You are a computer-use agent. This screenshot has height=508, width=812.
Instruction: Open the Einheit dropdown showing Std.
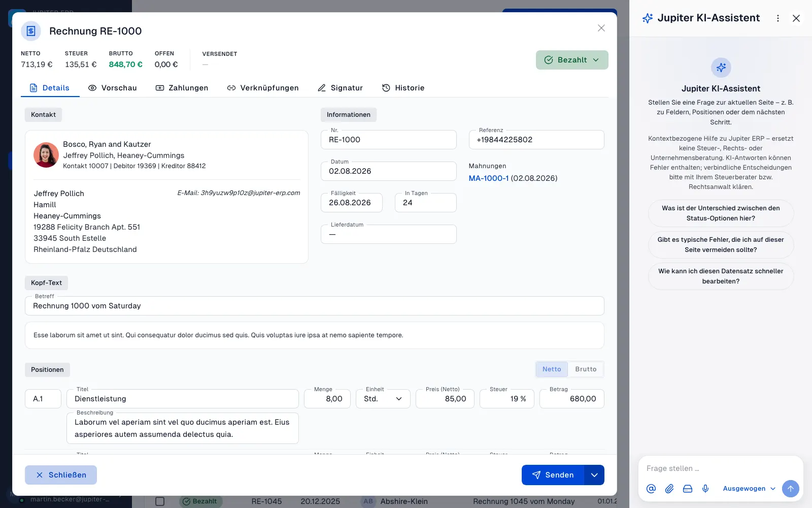tap(383, 399)
